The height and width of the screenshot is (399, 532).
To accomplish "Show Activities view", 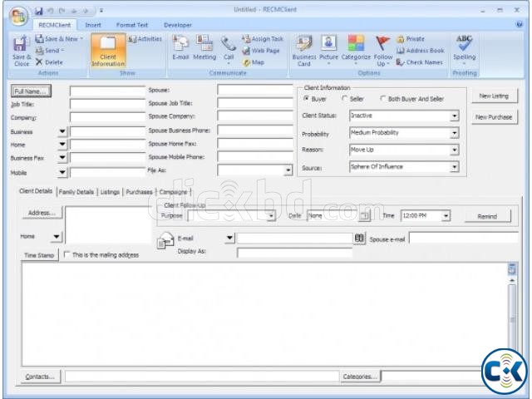I will pyautogui.click(x=145, y=39).
